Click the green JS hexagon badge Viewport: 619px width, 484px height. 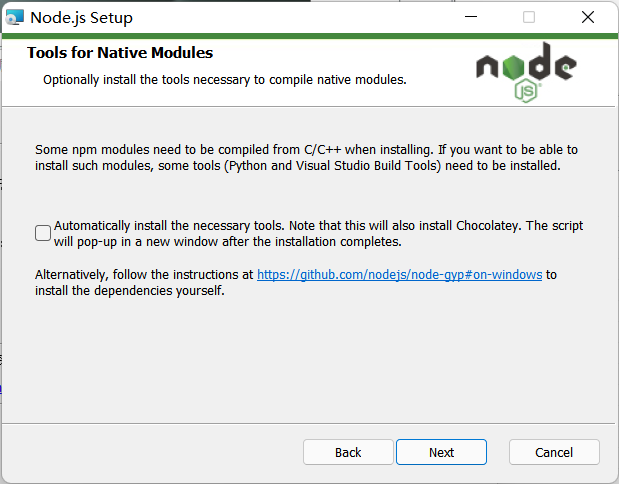click(x=526, y=91)
